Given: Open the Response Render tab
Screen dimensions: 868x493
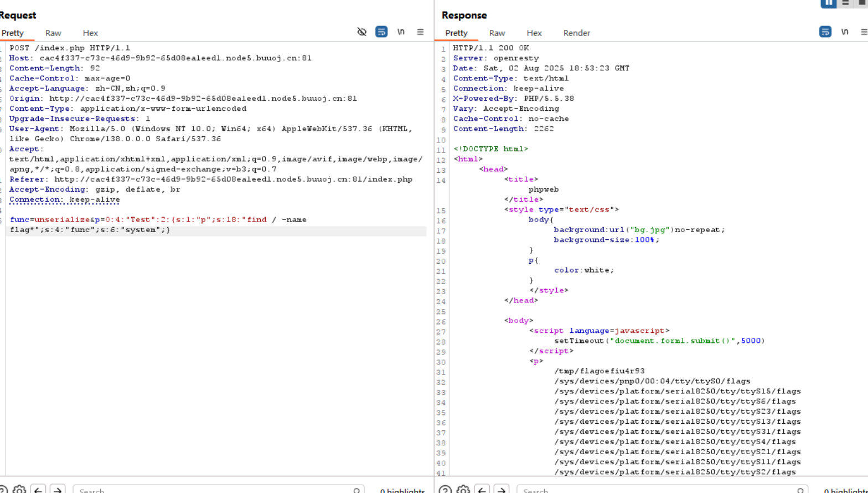Looking at the screenshot, I should pyautogui.click(x=577, y=33).
